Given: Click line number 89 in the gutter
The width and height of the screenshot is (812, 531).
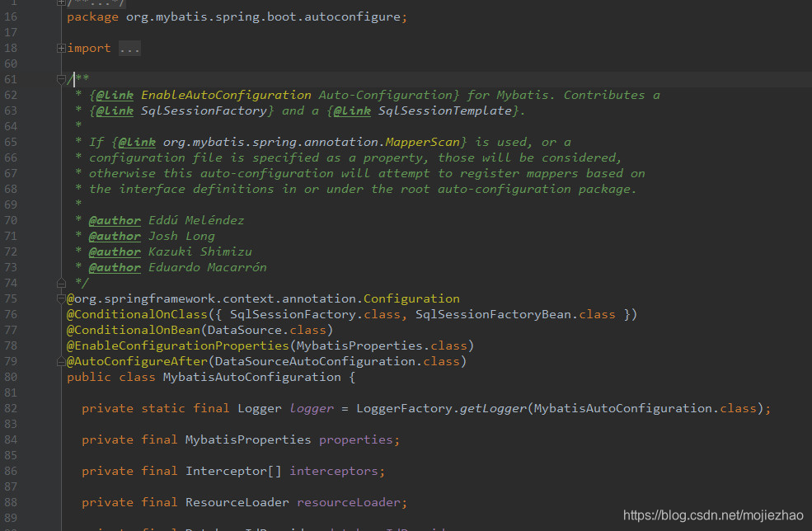Looking at the screenshot, I should point(11,518).
